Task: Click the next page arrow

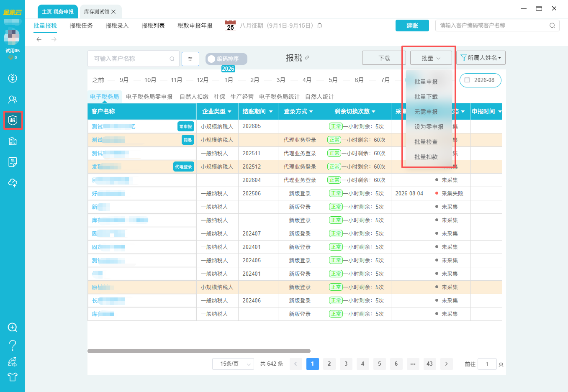Action: [x=447, y=364]
